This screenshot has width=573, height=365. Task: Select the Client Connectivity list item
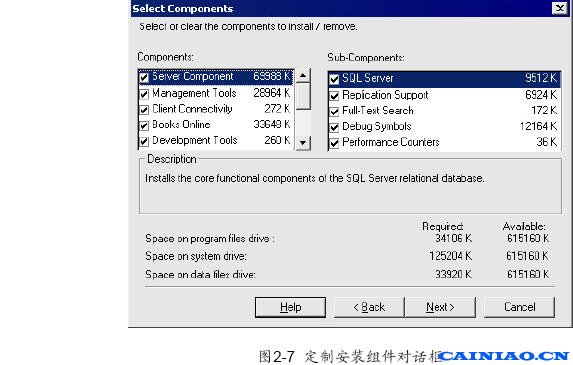215,109
